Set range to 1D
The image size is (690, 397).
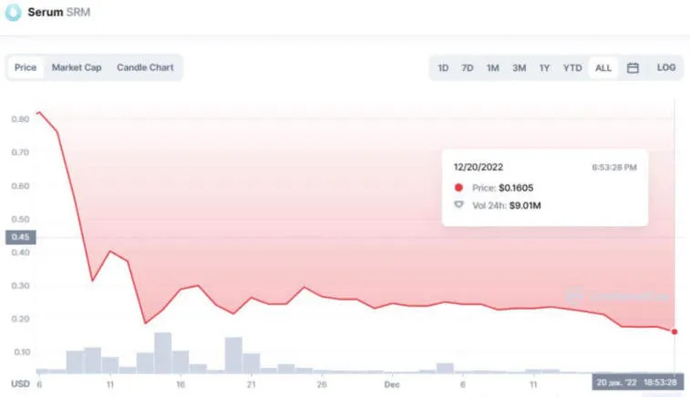(443, 68)
